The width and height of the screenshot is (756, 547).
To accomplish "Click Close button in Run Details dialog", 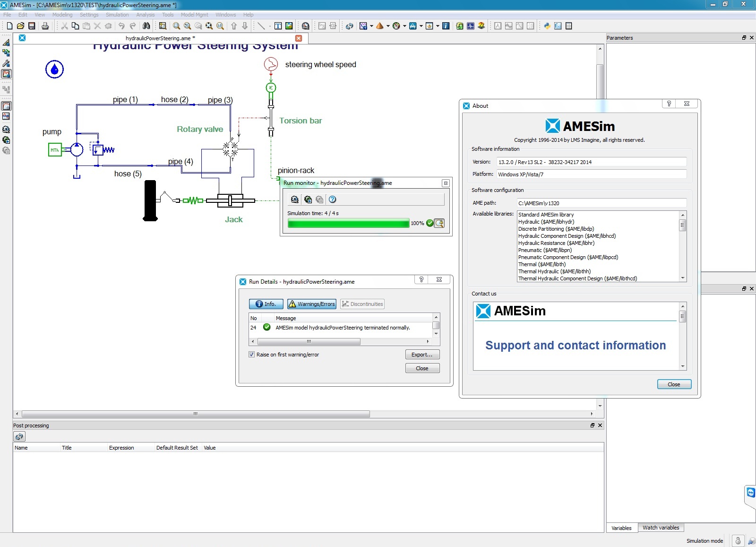I will pyautogui.click(x=422, y=368).
